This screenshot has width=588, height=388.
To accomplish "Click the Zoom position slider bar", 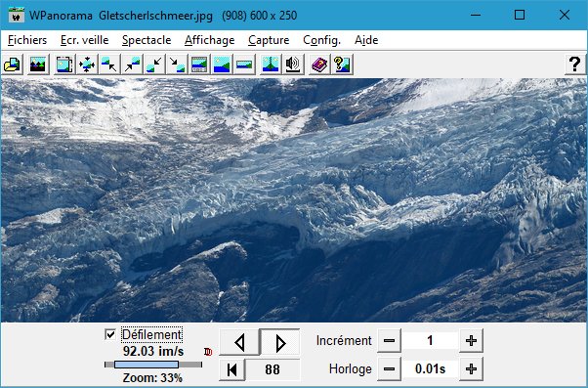I will click(x=153, y=365).
